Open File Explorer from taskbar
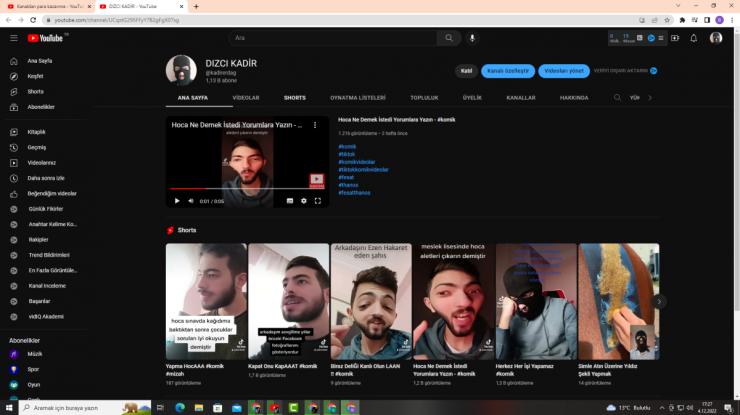 (199, 407)
